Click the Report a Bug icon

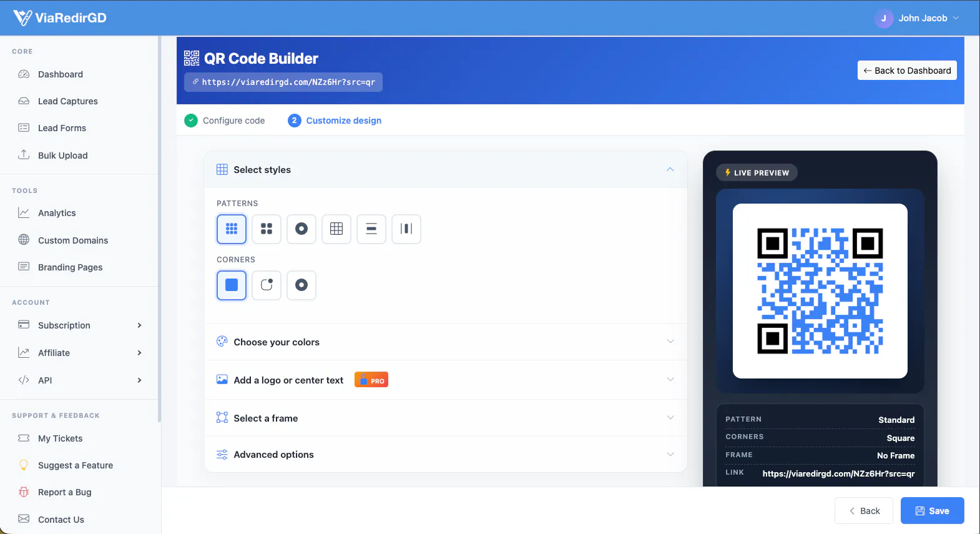pos(24,492)
